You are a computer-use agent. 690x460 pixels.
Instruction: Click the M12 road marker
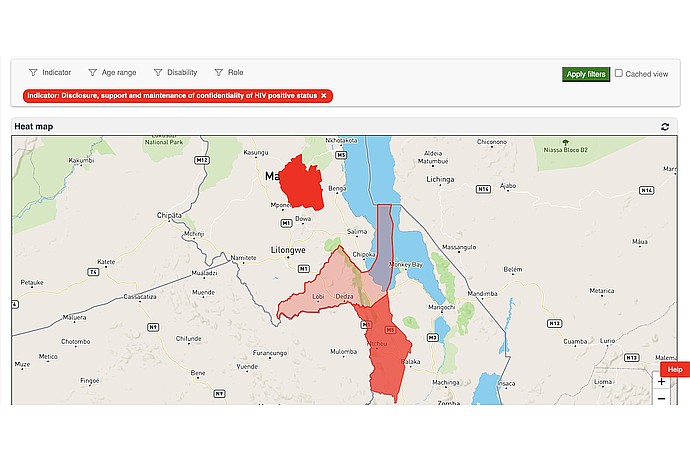(x=202, y=160)
